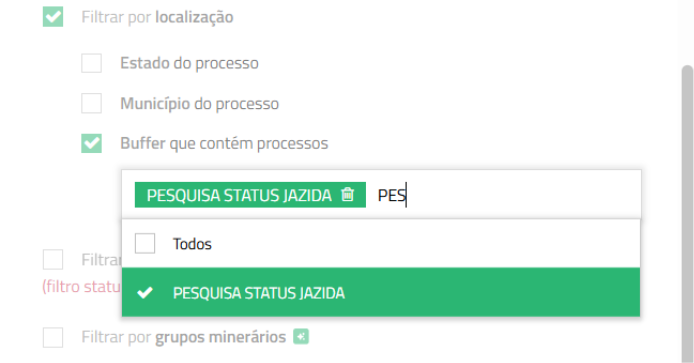The width and height of the screenshot is (694, 363).
Task: Click the vertical scrollbar on right edge
Action: [687, 212]
